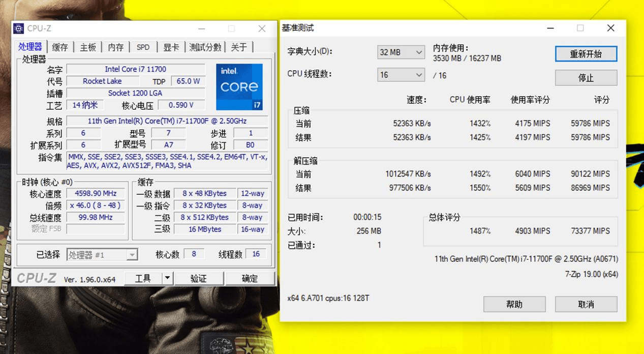Image resolution: width=644 pixels, height=354 pixels.
Task: Click the 核心电压 value 0.590 V
Action: pyautogui.click(x=181, y=105)
